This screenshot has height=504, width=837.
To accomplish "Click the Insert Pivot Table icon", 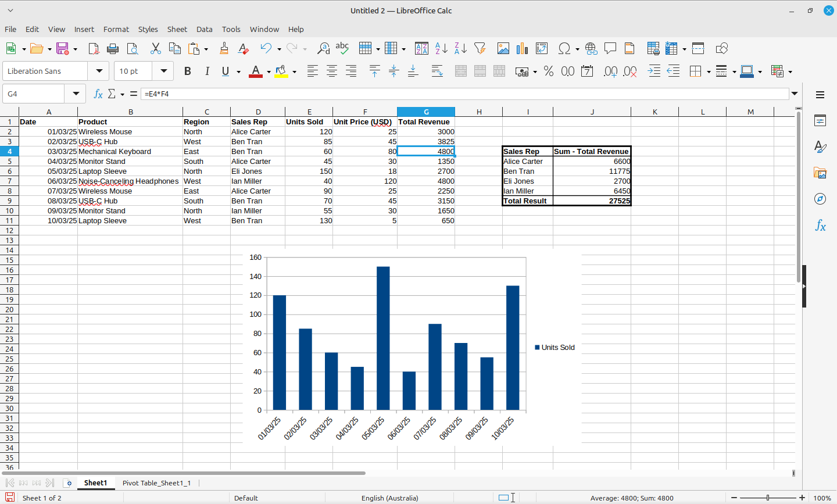I will click(x=542, y=48).
